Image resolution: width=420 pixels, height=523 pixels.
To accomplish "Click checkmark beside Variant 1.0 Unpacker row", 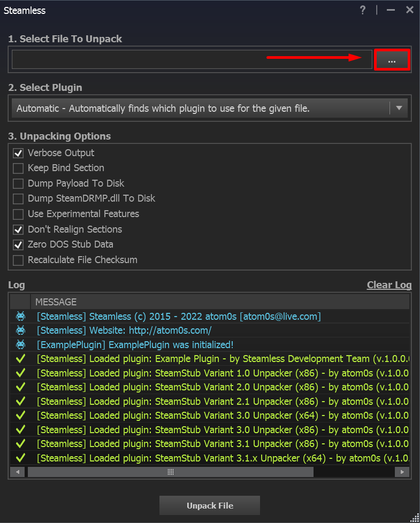I will pos(21,373).
